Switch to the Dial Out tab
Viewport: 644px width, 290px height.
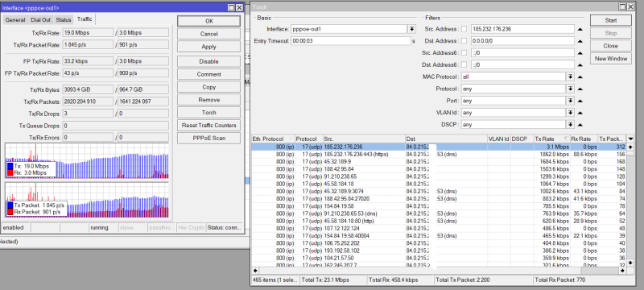point(41,20)
